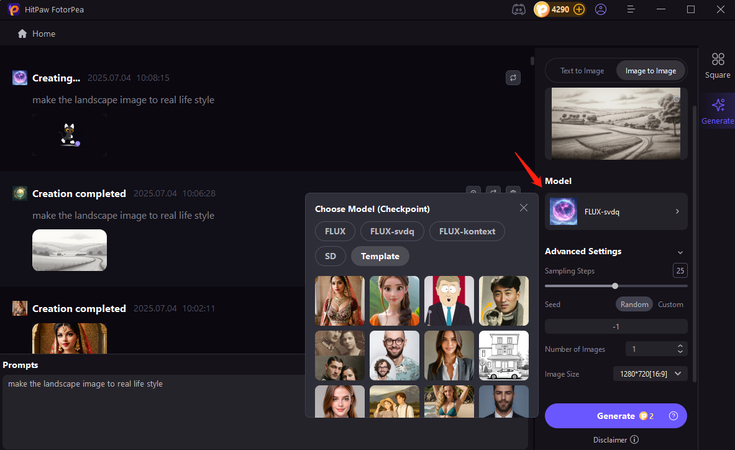Select the SD model category
This screenshot has width=735, height=450.
330,256
